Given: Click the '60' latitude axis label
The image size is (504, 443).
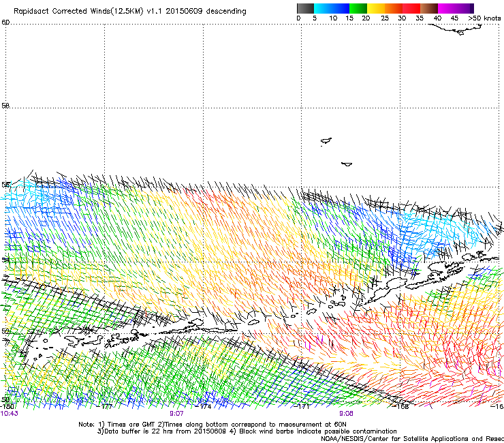Looking at the screenshot, I should click(x=5, y=22).
